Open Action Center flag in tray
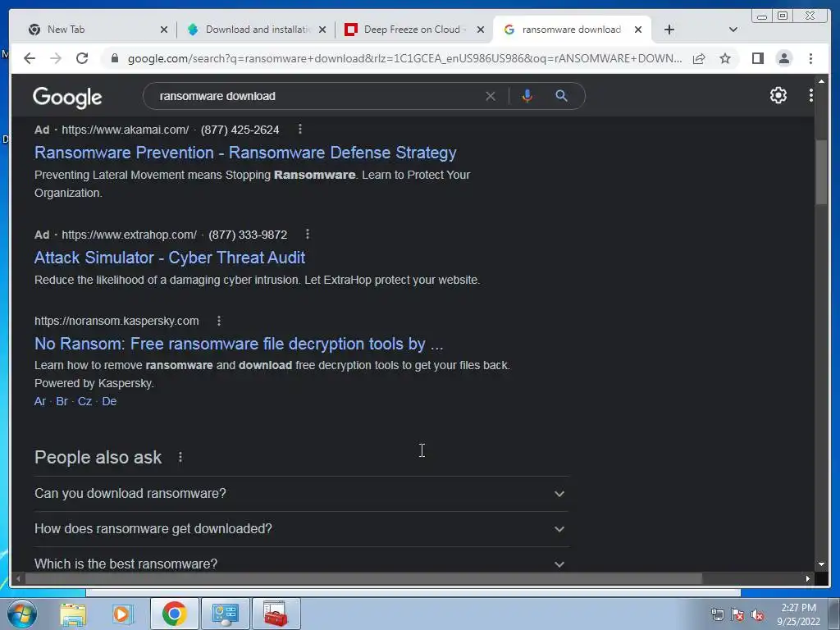 737,615
